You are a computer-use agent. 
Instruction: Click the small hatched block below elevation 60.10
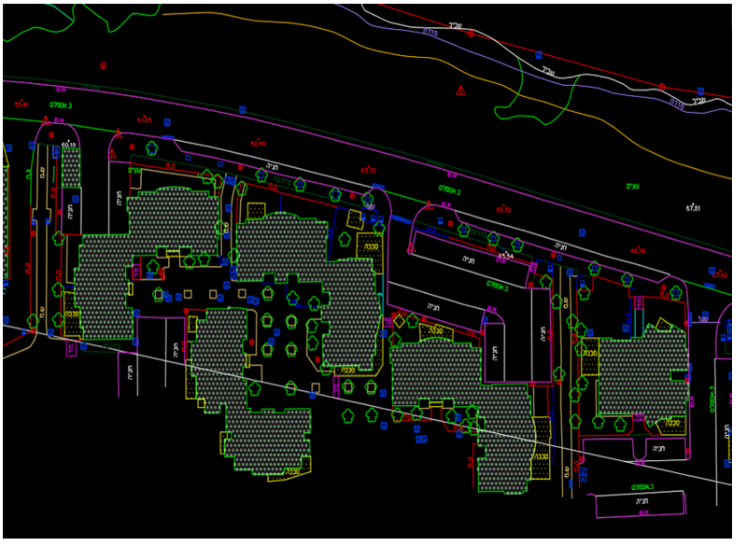[70, 165]
